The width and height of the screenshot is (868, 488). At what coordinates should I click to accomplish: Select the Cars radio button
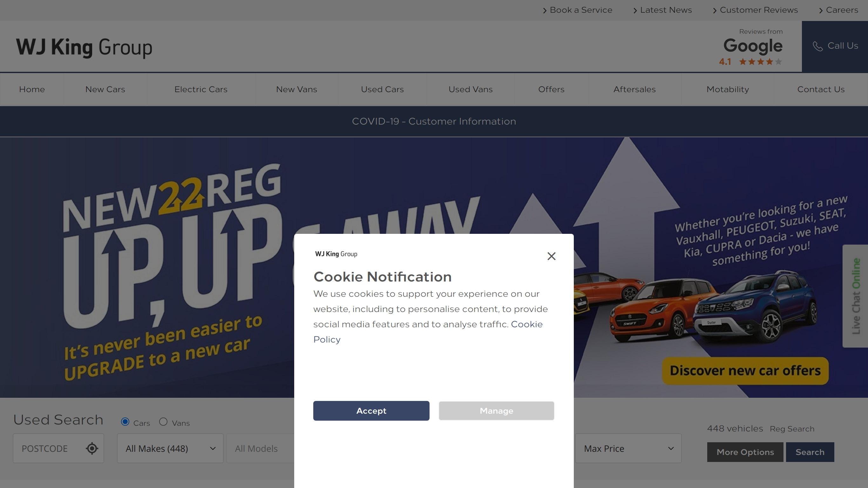[125, 422]
